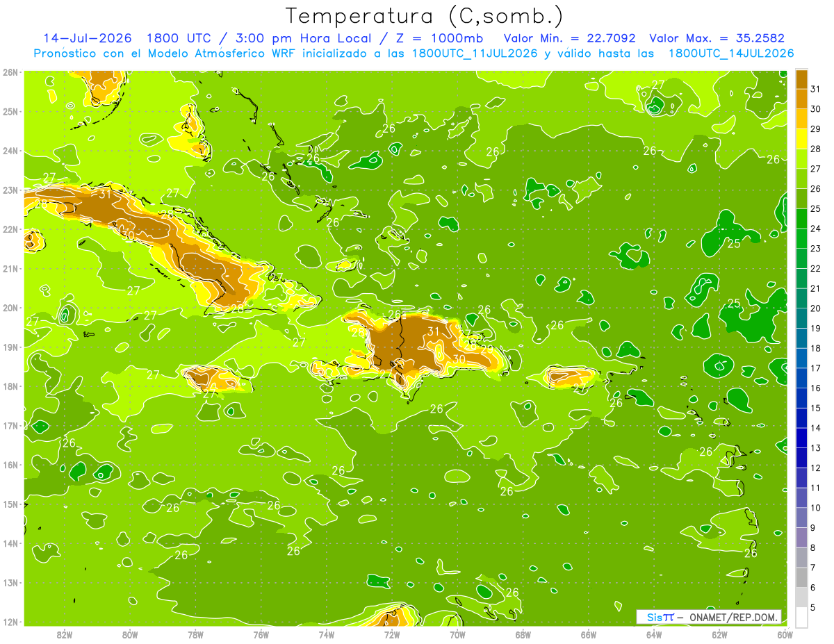Screen dimensions: 834x644
Task: Click the '70W' longitude axis label
Action: pos(457,634)
